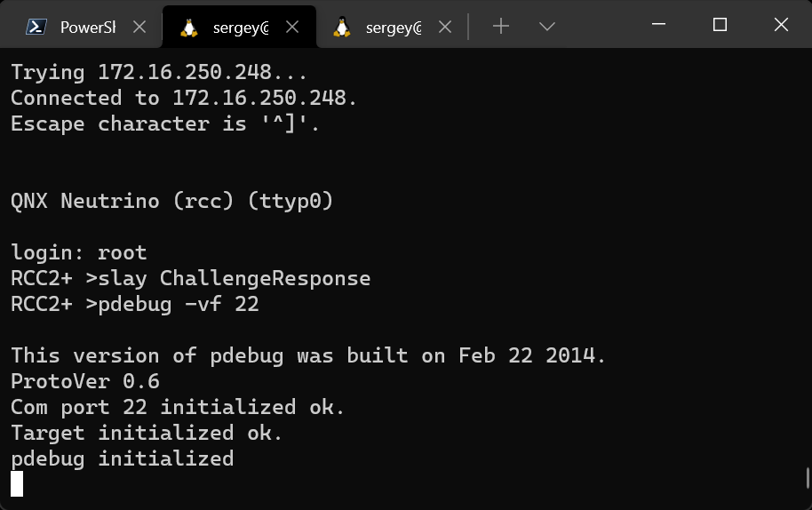
Task: Click the Tux penguin icon on the active tab
Action: [x=188, y=27]
